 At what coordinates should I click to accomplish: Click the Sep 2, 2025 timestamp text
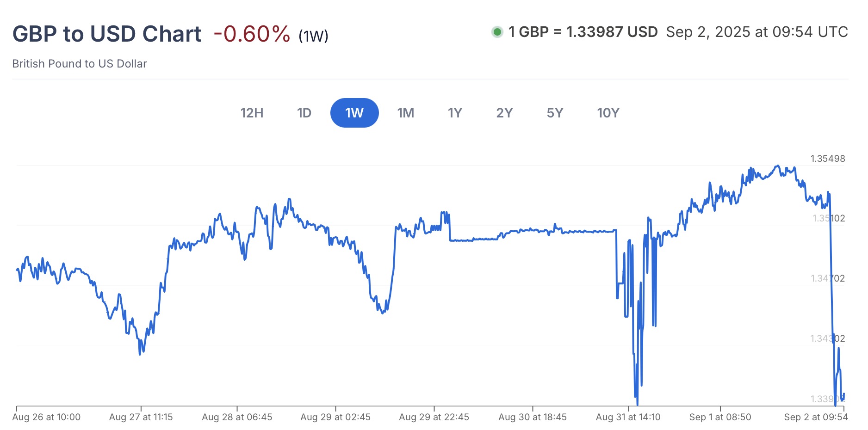point(756,32)
